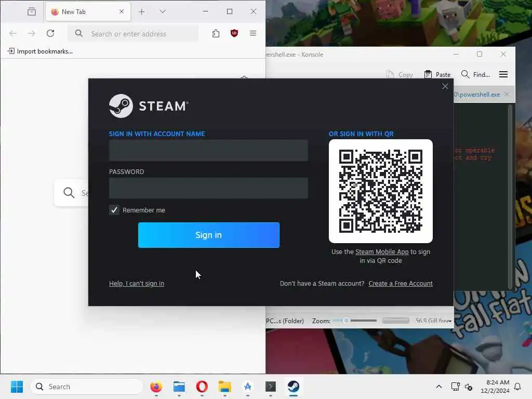Adjust the file manager Zoom slider

click(354, 321)
